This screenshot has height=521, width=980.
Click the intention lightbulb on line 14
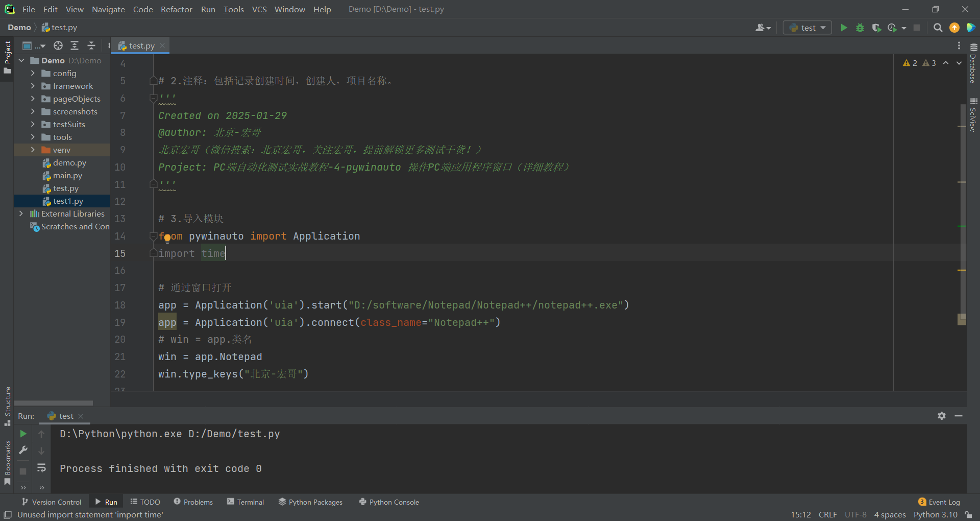167,238
